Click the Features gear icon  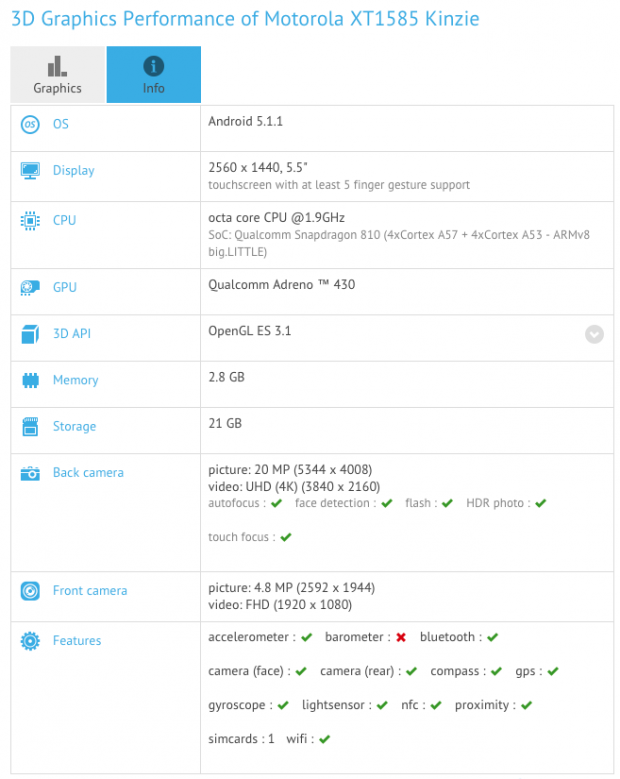[30, 641]
